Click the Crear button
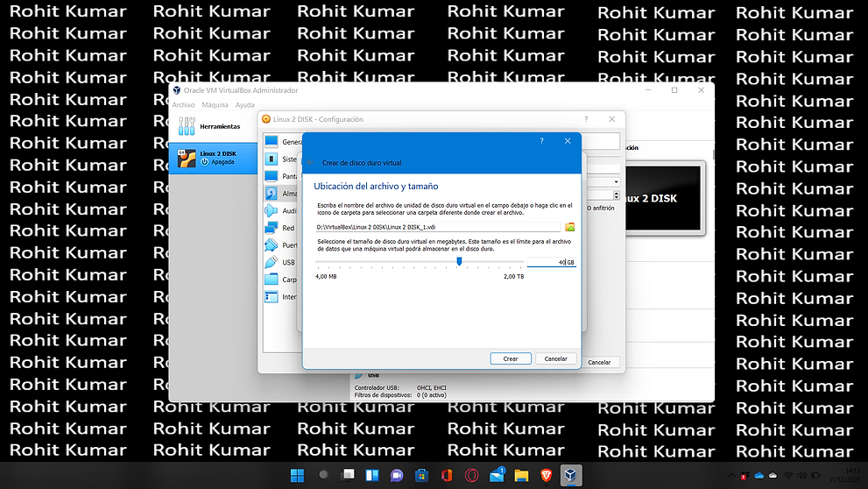This screenshot has height=489, width=868. pos(511,358)
